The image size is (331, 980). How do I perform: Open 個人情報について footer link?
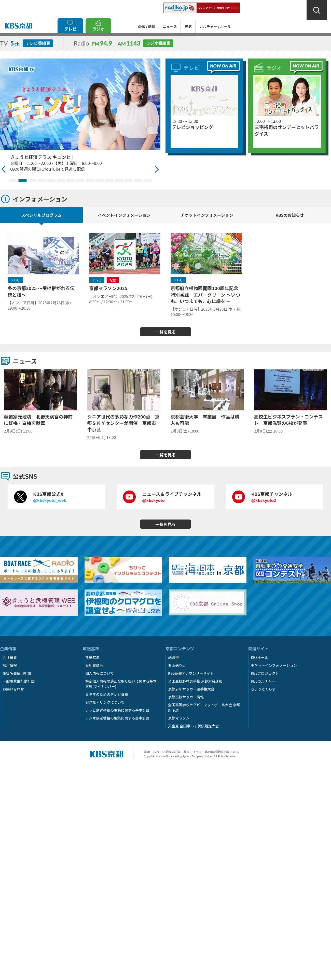[x=99, y=673]
